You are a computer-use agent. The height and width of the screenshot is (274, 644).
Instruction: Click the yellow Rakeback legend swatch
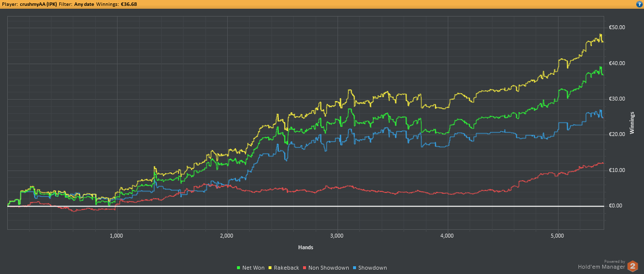[270, 268]
